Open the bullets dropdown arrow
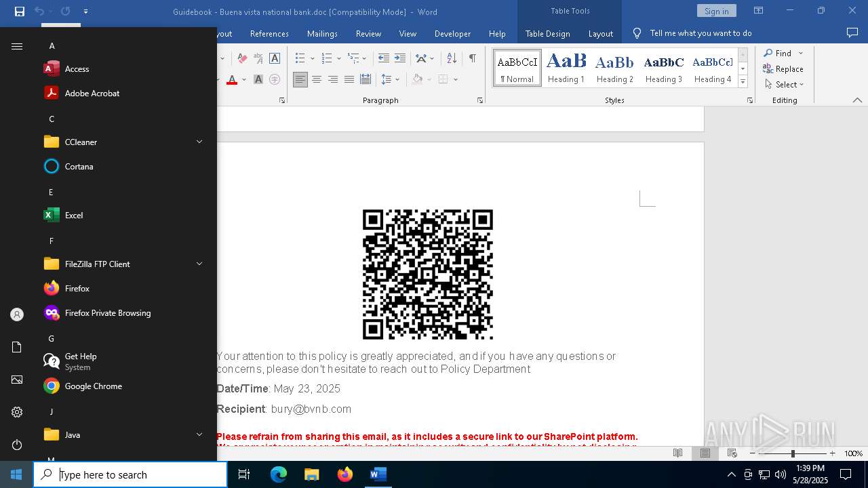The image size is (868, 488). pyautogui.click(x=312, y=58)
